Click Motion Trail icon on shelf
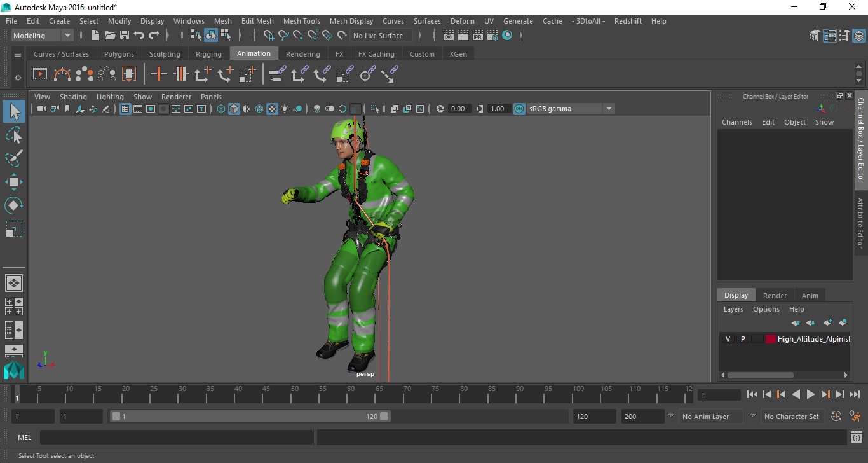 pos(62,74)
